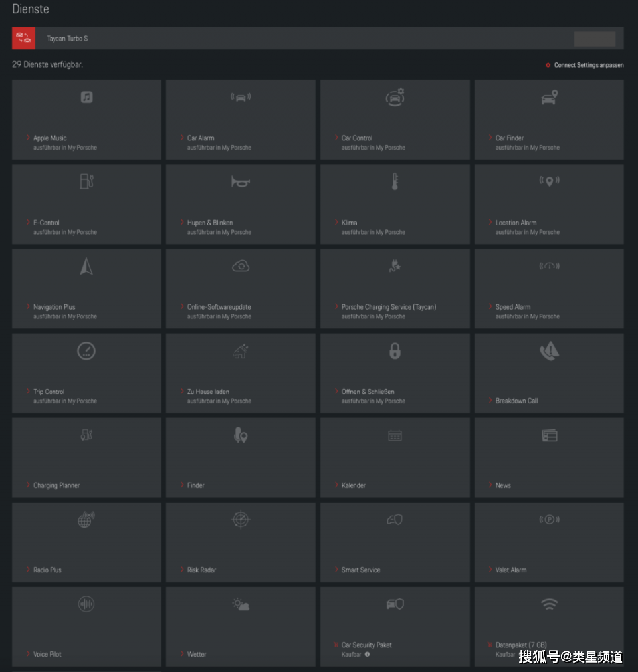Image resolution: width=638 pixels, height=672 pixels.
Task: Open the Smart Service link
Action: [x=361, y=570]
